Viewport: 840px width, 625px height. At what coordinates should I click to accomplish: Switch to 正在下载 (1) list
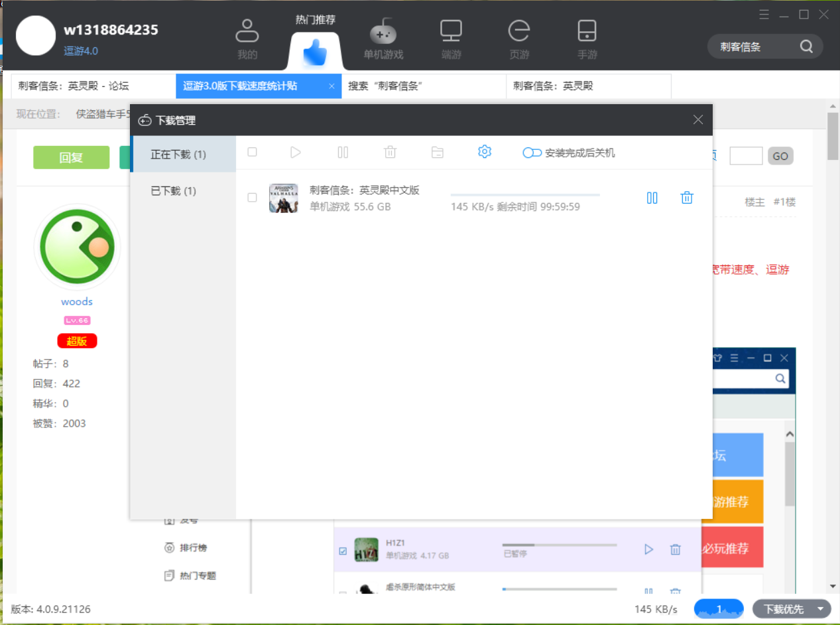tap(183, 154)
